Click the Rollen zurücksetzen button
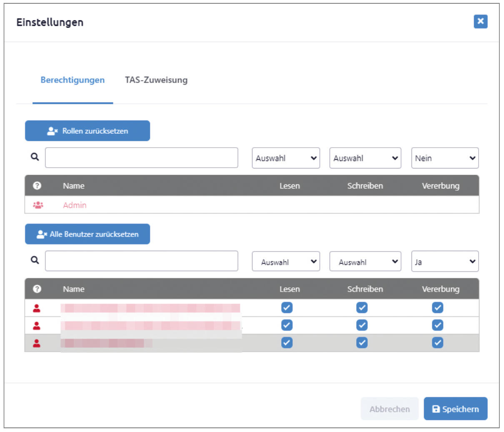Screen dimensions: 504x432 87,131
